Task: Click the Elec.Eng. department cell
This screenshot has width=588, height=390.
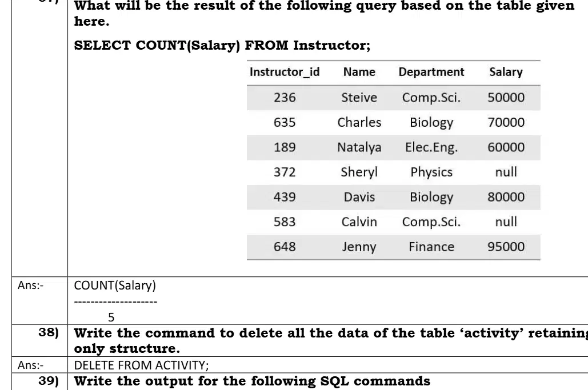Action: click(x=431, y=147)
